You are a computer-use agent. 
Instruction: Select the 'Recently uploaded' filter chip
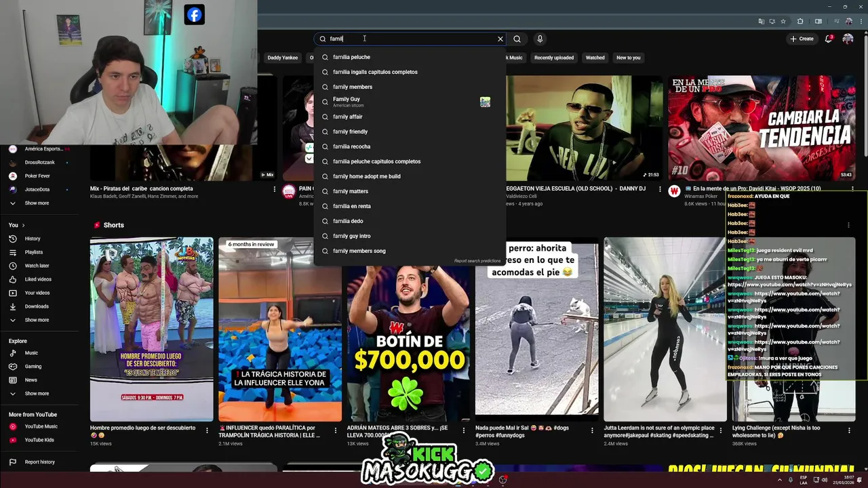(x=554, y=58)
